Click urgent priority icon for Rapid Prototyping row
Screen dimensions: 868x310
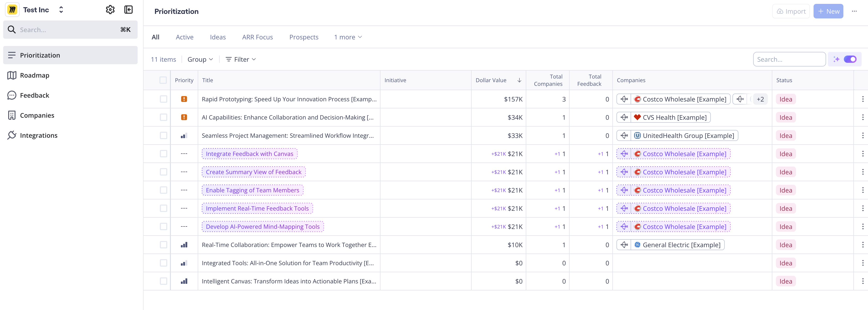point(184,99)
